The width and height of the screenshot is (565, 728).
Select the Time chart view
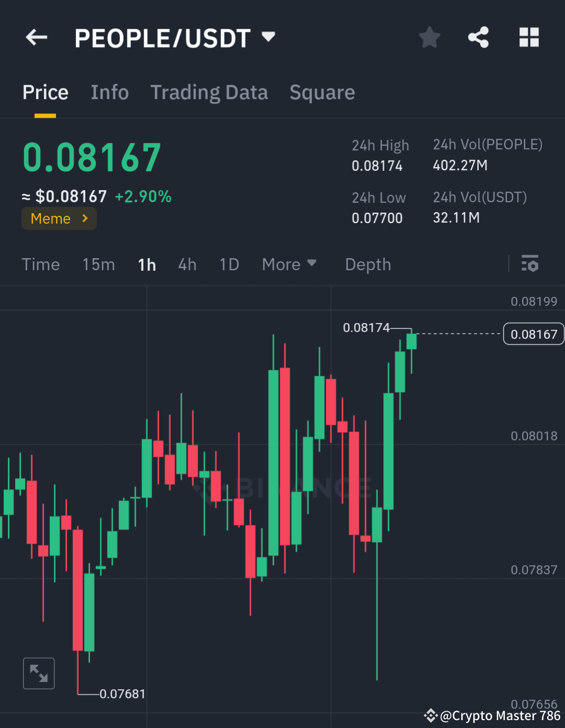pos(41,264)
